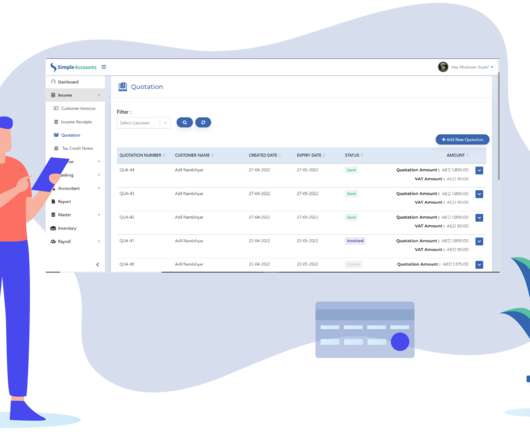Open action dropdown for the bottom row
This screenshot has width=530, height=442.
(479, 265)
